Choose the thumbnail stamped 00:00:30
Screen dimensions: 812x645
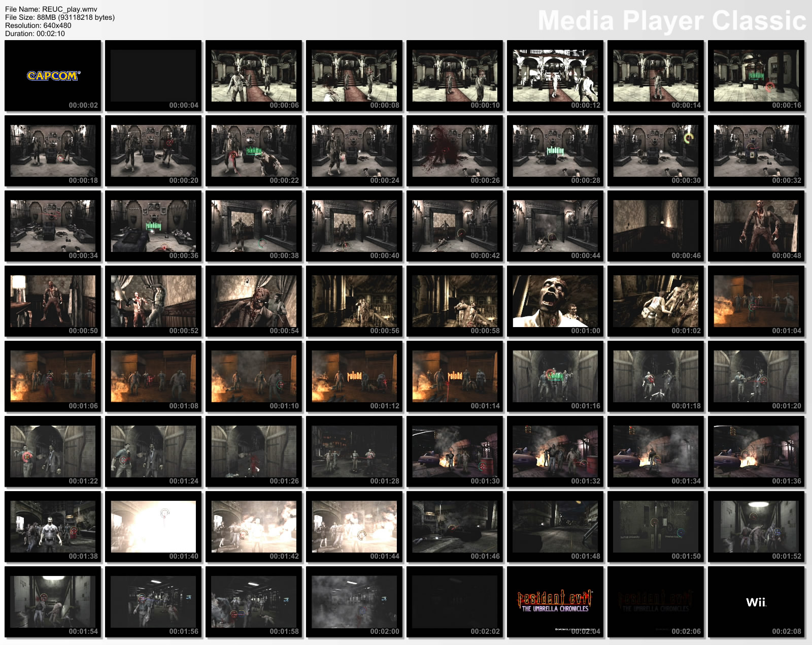pyautogui.click(x=656, y=151)
